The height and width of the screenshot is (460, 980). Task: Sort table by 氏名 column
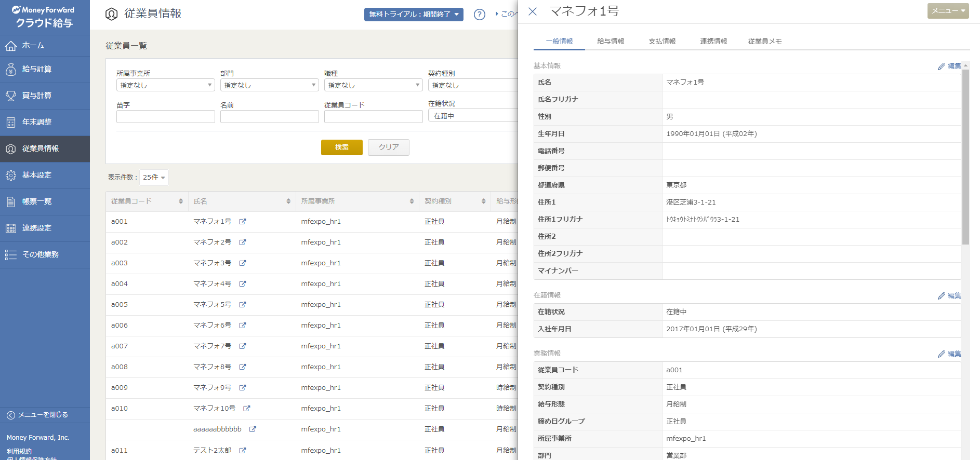coord(288,201)
